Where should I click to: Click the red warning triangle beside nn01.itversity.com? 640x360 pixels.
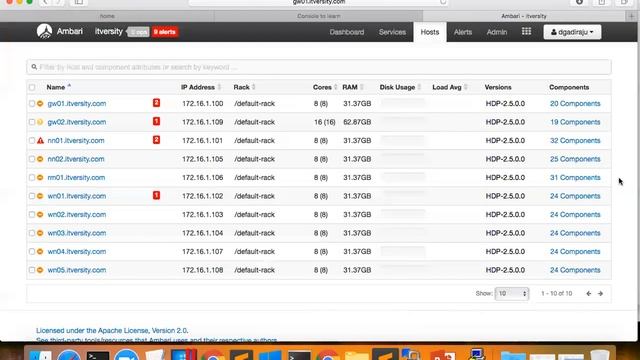40,140
